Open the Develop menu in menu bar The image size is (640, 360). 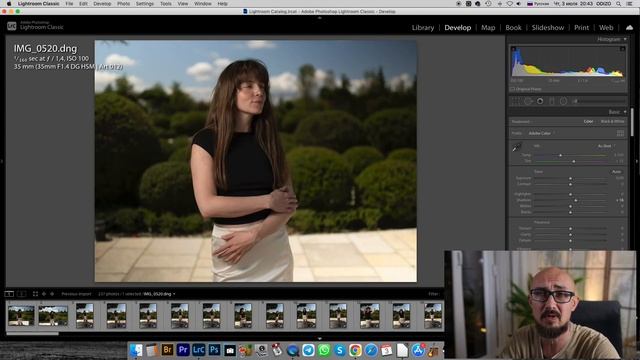click(x=102, y=4)
